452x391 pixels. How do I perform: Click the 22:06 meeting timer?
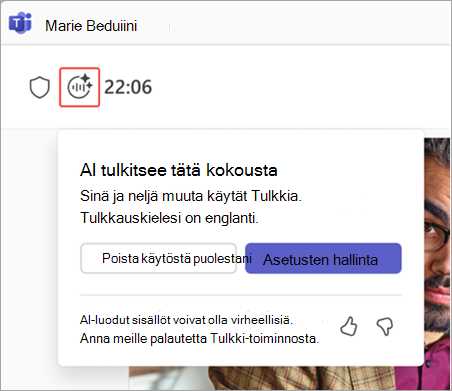128,87
